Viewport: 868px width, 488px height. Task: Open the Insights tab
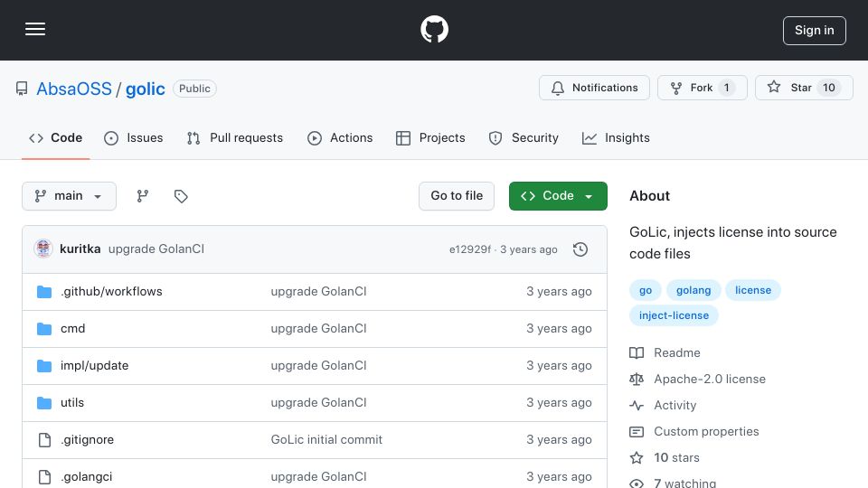click(x=616, y=137)
